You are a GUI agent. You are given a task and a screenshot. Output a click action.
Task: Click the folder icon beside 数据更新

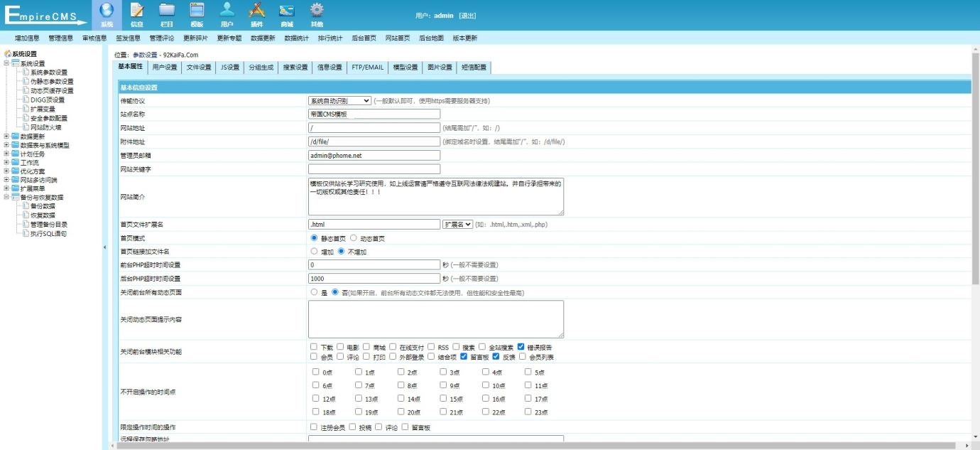click(16, 136)
